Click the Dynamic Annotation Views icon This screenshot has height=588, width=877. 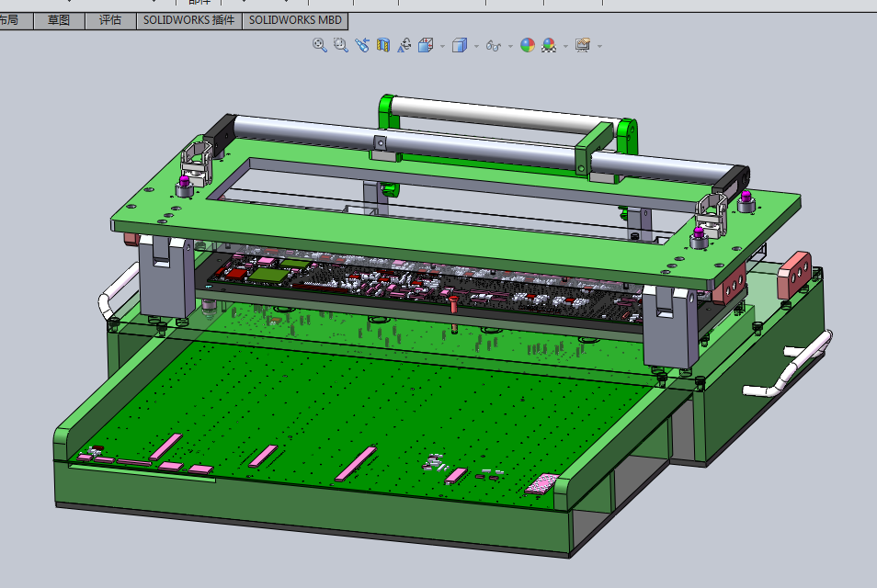404,45
